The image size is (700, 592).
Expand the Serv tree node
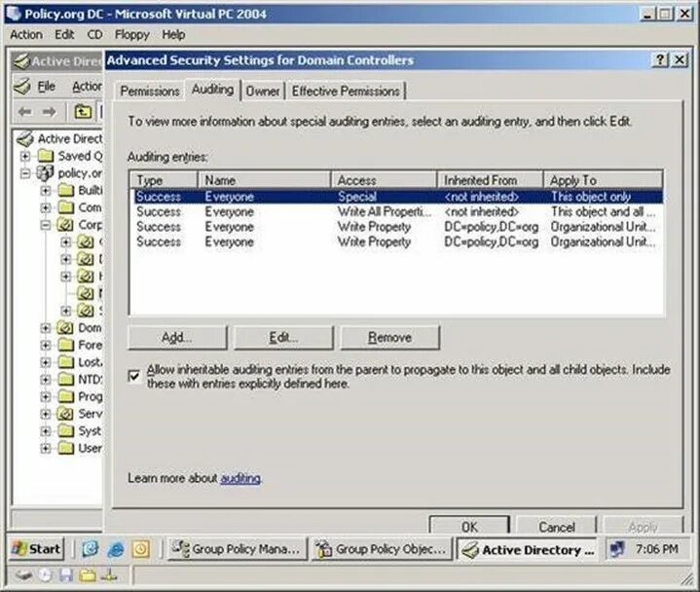click(46, 414)
